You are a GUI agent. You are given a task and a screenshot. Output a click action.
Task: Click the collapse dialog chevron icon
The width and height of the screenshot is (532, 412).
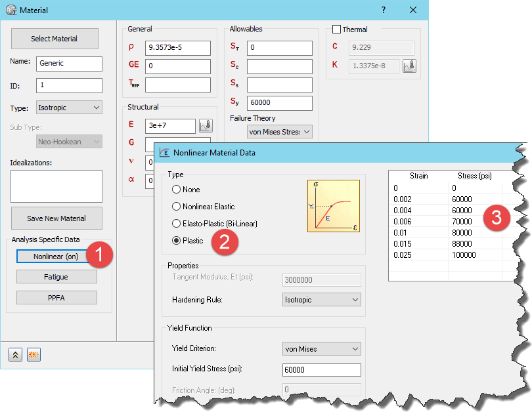(14, 354)
